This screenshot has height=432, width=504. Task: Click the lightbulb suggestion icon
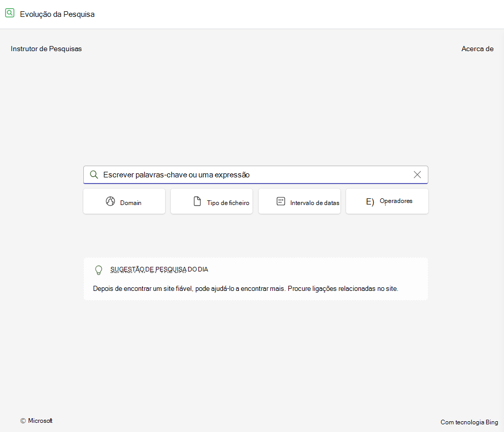(99, 270)
